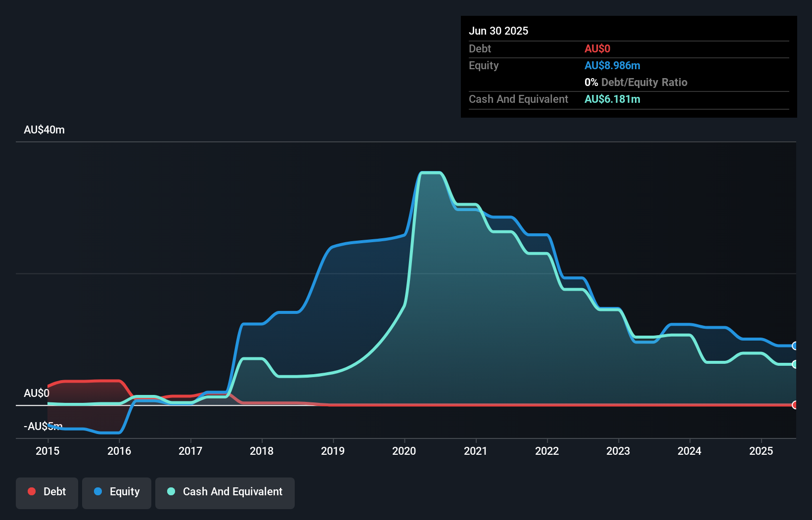This screenshot has width=812, height=520.
Task: Click the AU$8.986m equity value
Action: point(613,65)
